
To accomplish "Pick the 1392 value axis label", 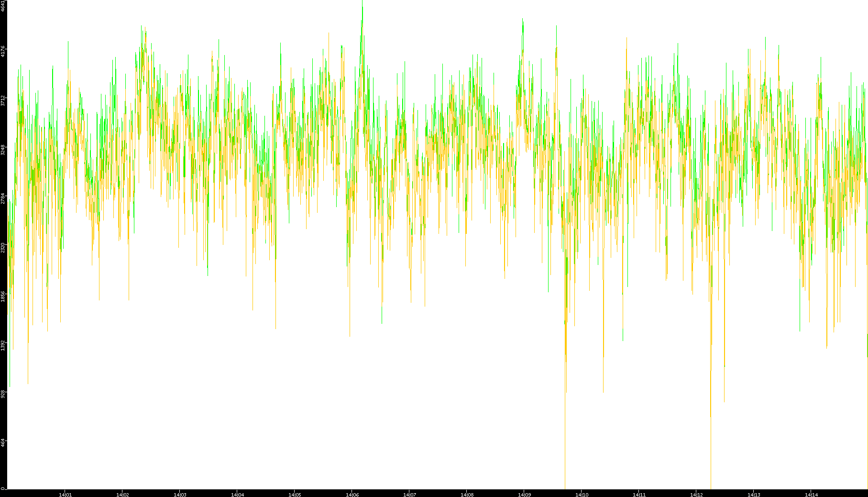I will click(x=3, y=345).
